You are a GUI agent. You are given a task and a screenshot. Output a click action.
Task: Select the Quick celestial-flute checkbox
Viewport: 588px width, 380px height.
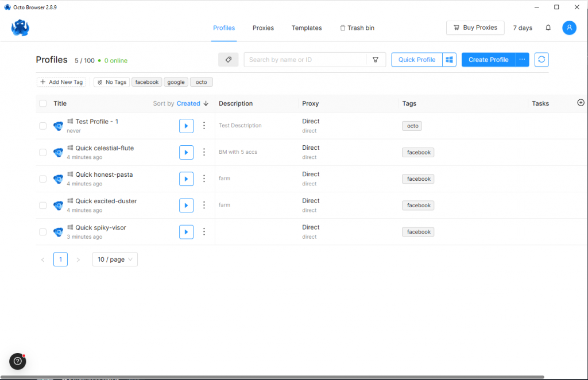pos(43,152)
